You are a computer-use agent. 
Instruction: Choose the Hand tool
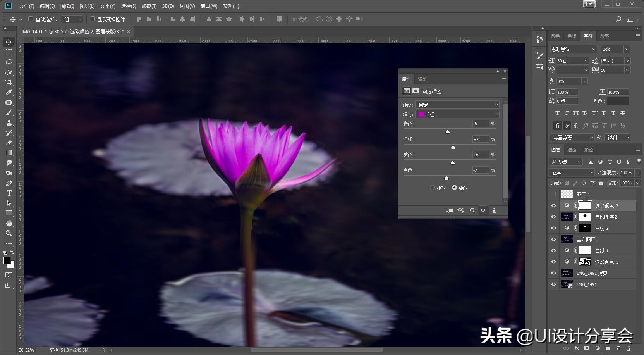click(x=9, y=223)
